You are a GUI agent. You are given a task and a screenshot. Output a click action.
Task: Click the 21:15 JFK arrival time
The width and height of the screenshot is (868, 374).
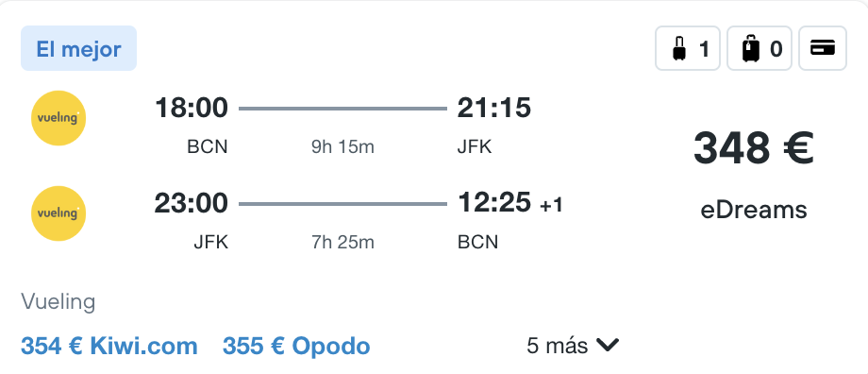tap(493, 108)
